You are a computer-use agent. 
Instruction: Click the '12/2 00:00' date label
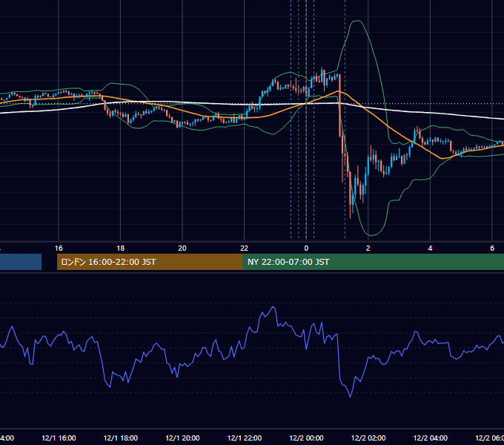pos(306,438)
